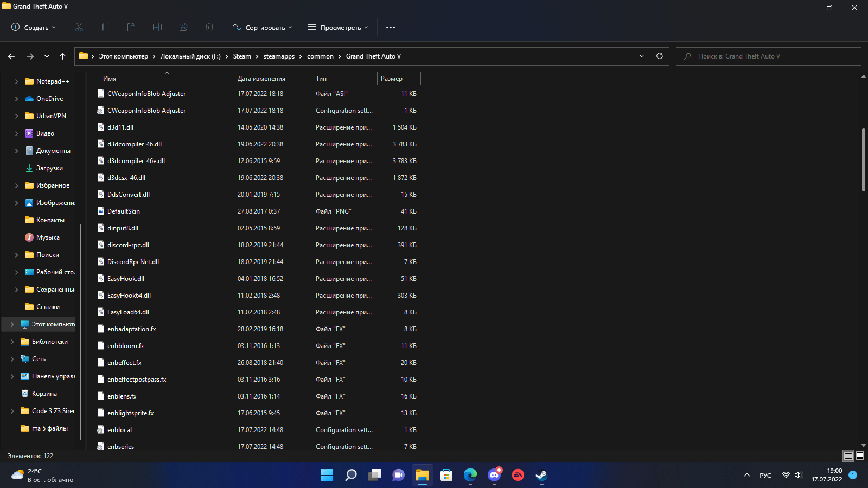Expand the Notepad++ folder in sidebar

tap(16, 81)
